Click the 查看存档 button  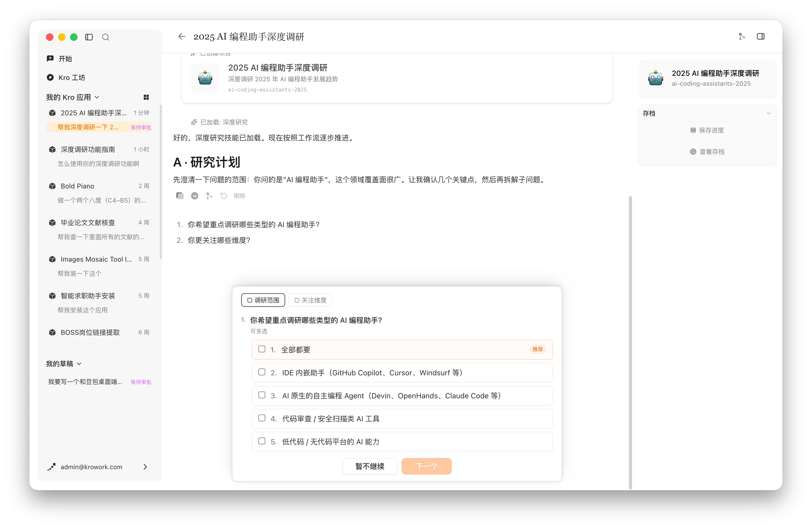(707, 152)
